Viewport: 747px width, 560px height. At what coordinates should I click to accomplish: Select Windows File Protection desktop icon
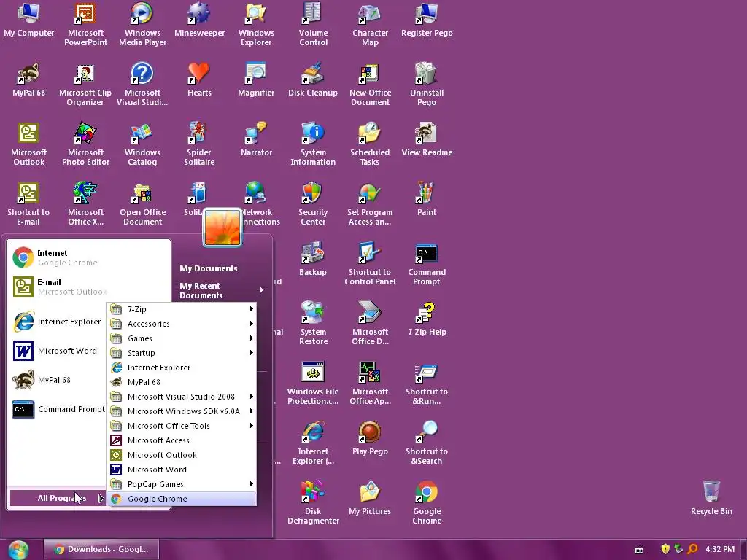(313, 382)
